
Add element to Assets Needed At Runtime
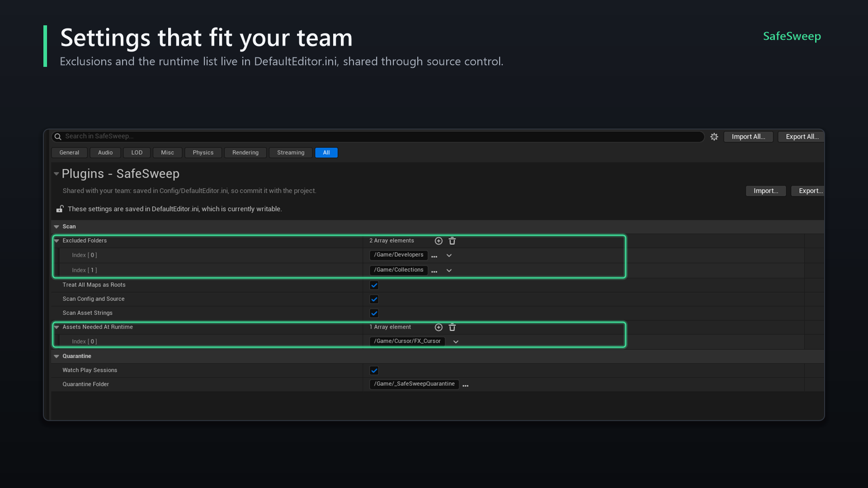click(439, 327)
